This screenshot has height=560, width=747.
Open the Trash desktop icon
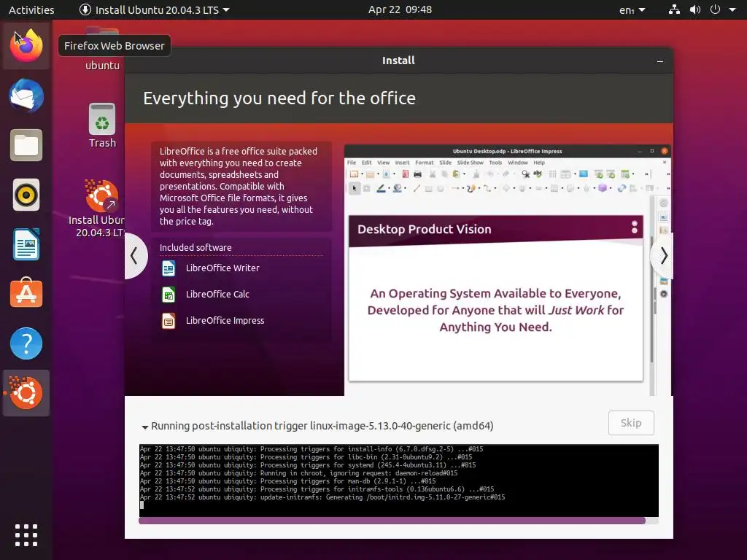(x=102, y=126)
